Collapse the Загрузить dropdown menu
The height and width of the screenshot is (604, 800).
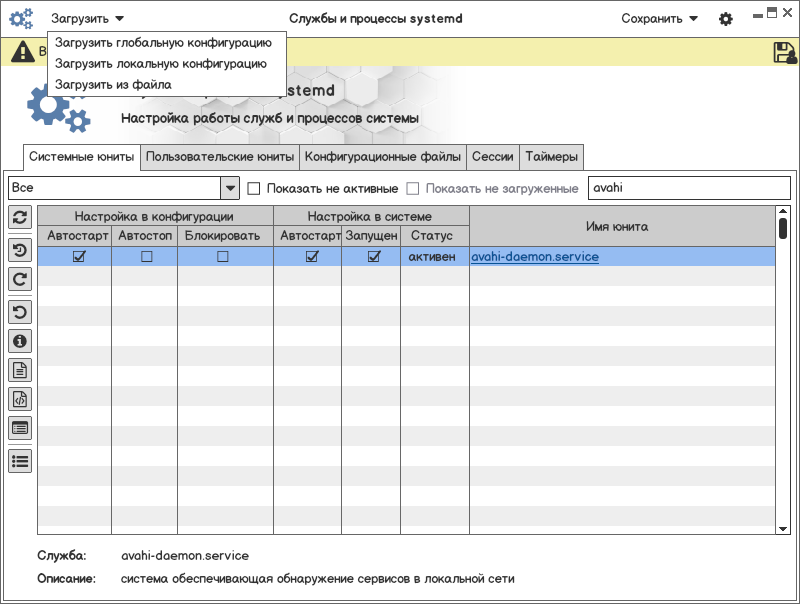click(x=87, y=18)
